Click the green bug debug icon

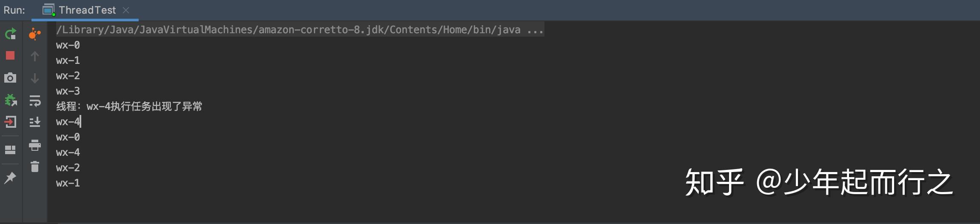[11, 100]
